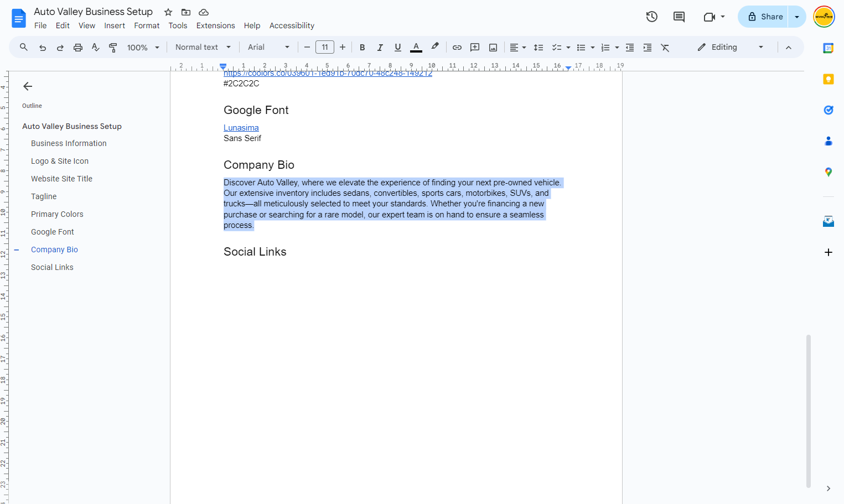Open the zoom level dropdown

pyautogui.click(x=143, y=48)
